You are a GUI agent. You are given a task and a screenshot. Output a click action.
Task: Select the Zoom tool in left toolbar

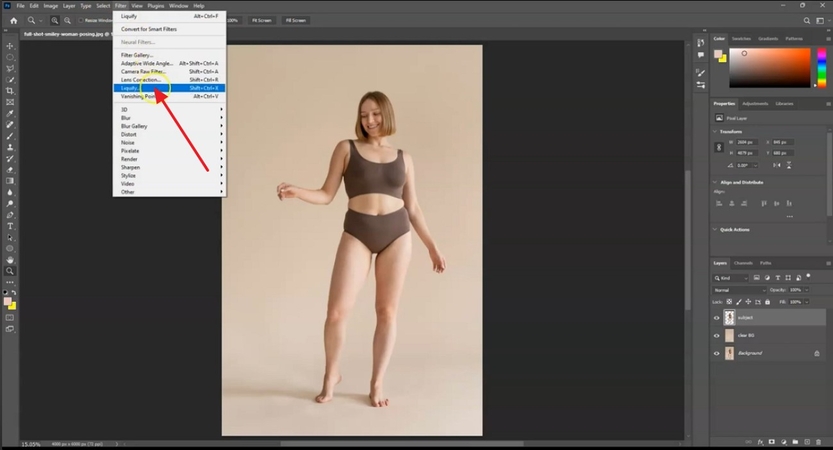10,271
